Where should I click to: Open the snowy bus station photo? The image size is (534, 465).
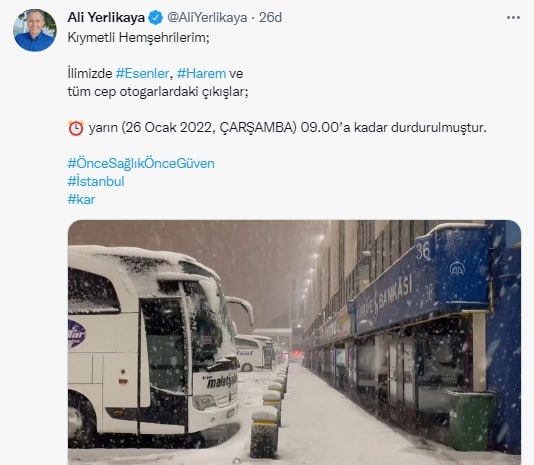pyautogui.click(x=294, y=342)
